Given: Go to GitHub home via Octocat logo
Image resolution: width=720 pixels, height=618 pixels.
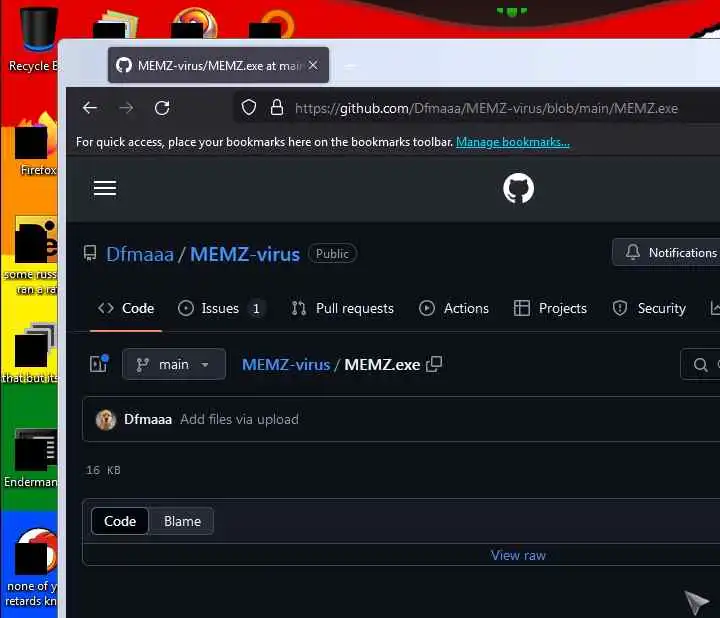Looking at the screenshot, I should (518, 188).
